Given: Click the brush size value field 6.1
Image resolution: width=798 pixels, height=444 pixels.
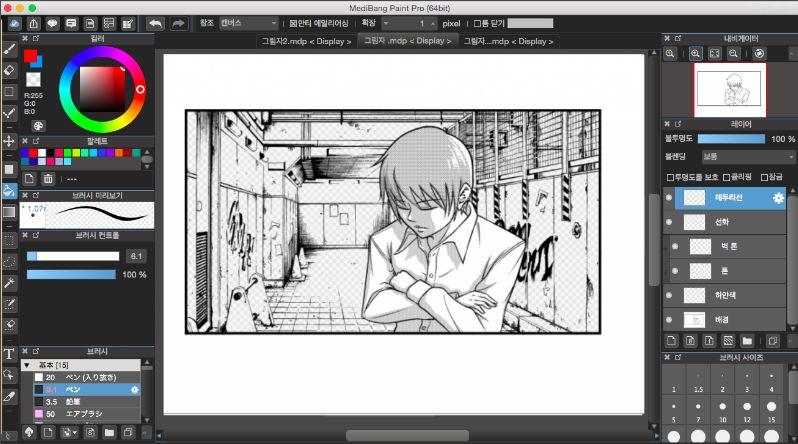Looking at the screenshot, I should coord(136,256).
